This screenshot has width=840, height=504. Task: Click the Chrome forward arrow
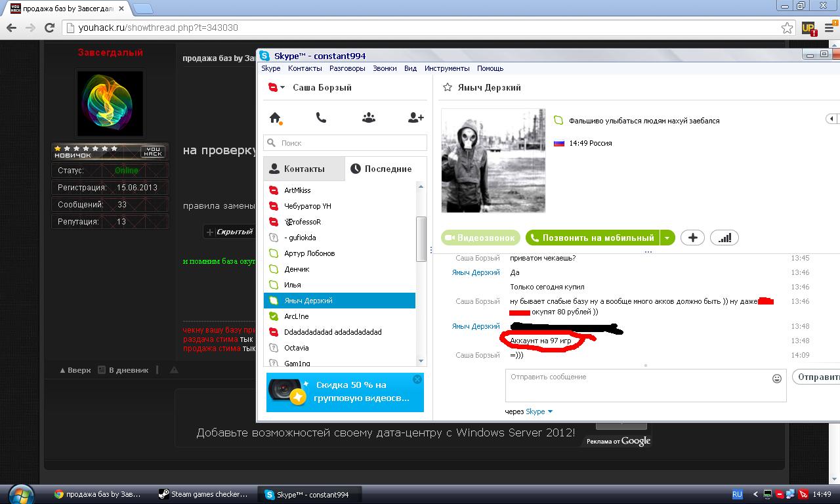click(x=30, y=28)
